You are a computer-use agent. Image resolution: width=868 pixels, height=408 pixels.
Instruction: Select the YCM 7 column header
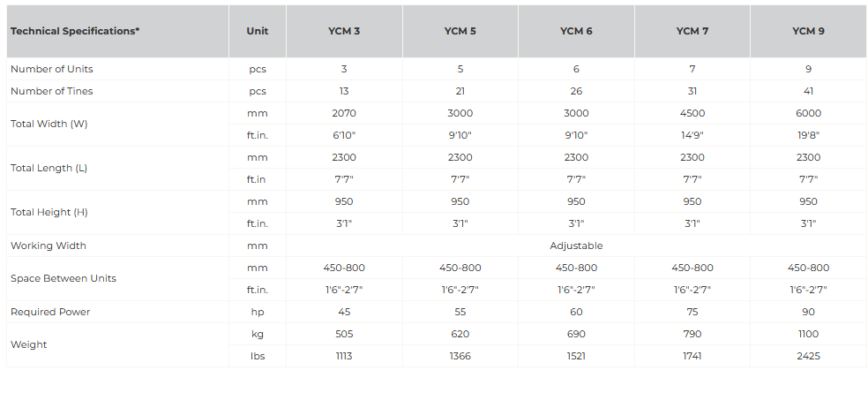point(692,31)
